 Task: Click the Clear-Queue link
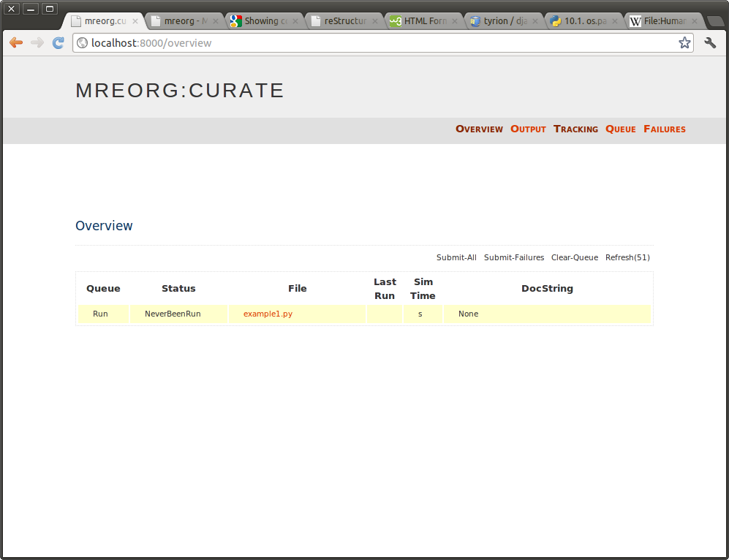point(575,257)
